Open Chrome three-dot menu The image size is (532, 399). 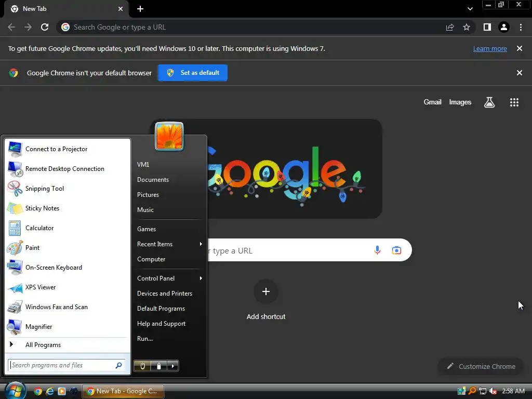pyautogui.click(x=521, y=27)
